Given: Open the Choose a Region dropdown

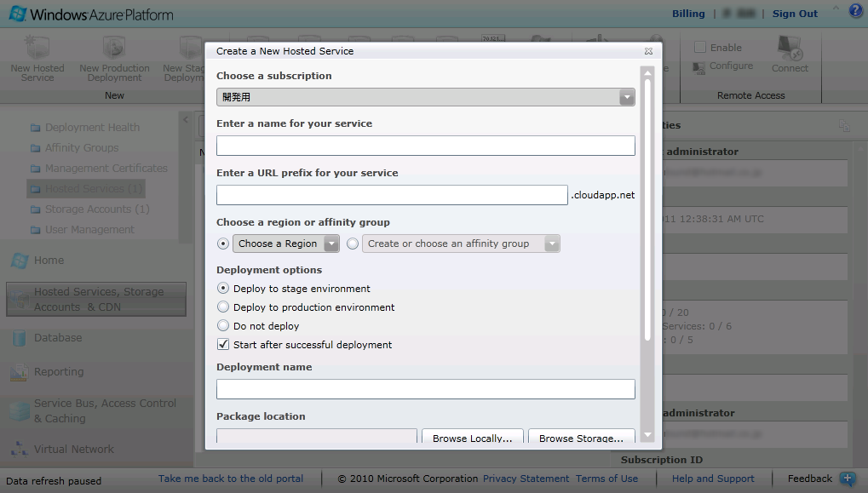Looking at the screenshot, I should (x=285, y=244).
